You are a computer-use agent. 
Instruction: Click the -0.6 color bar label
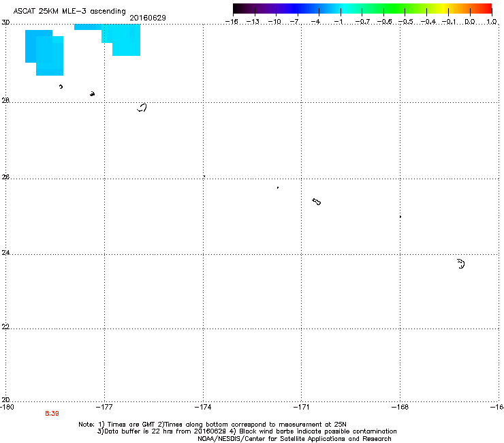pyautogui.click(x=383, y=22)
